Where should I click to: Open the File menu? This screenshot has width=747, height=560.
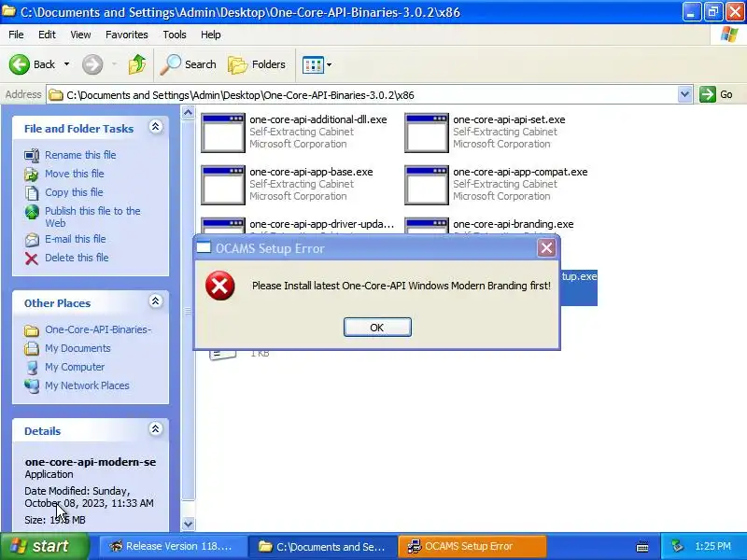(16, 35)
